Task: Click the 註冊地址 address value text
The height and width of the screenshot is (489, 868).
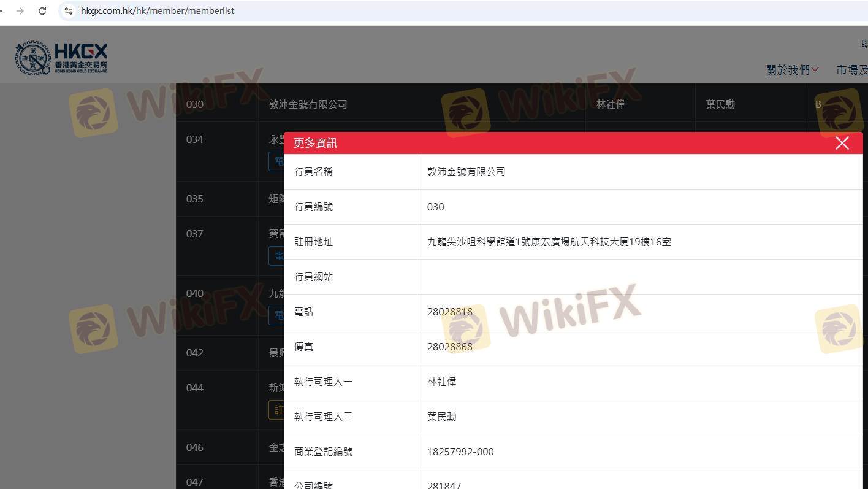Action: tap(549, 242)
